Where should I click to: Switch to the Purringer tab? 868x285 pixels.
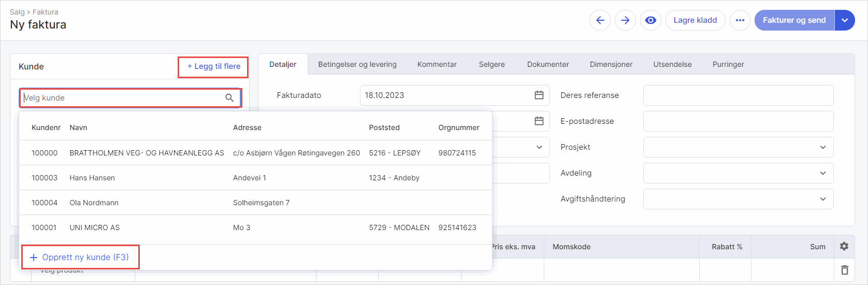click(728, 64)
